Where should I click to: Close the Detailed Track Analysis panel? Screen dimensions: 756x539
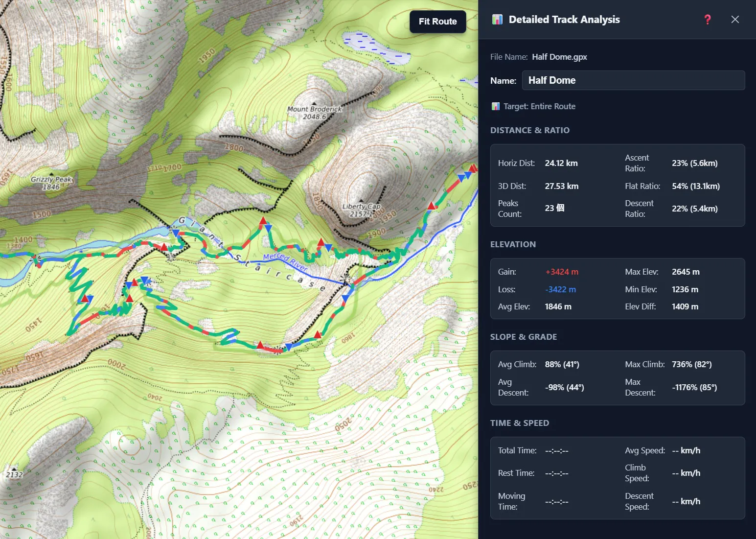[x=735, y=20]
